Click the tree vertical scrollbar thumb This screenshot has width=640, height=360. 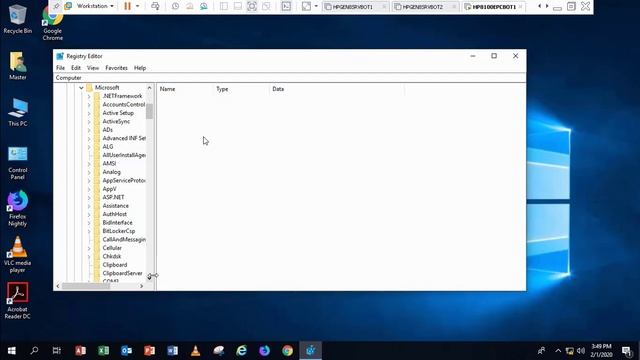(x=149, y=111)
